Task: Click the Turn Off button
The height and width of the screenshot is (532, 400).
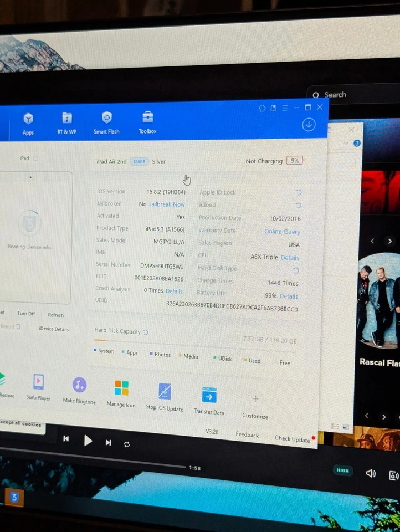Action: click(x=26, y=314)
